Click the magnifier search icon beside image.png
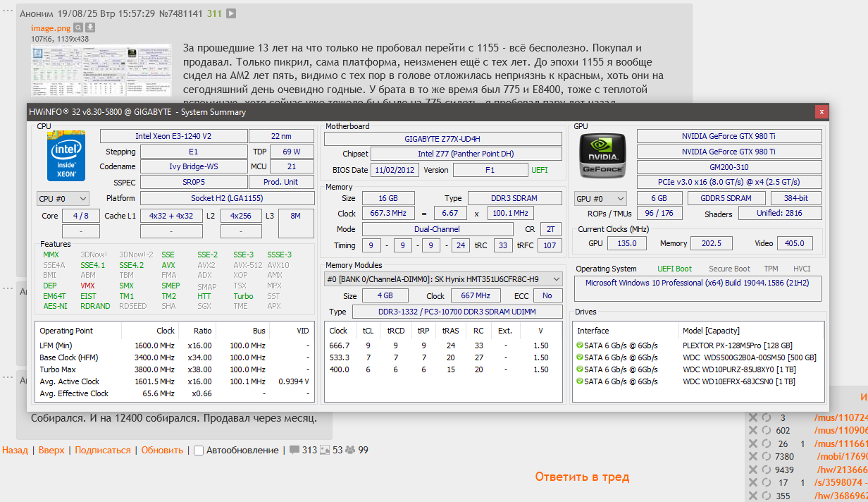 click(x=78, y=27)
